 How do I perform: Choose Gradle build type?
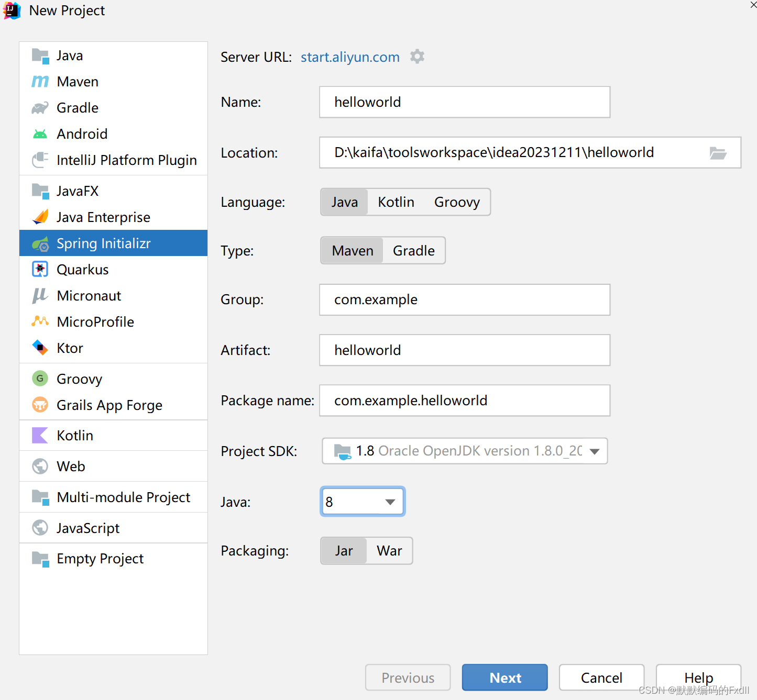point(414,251)
